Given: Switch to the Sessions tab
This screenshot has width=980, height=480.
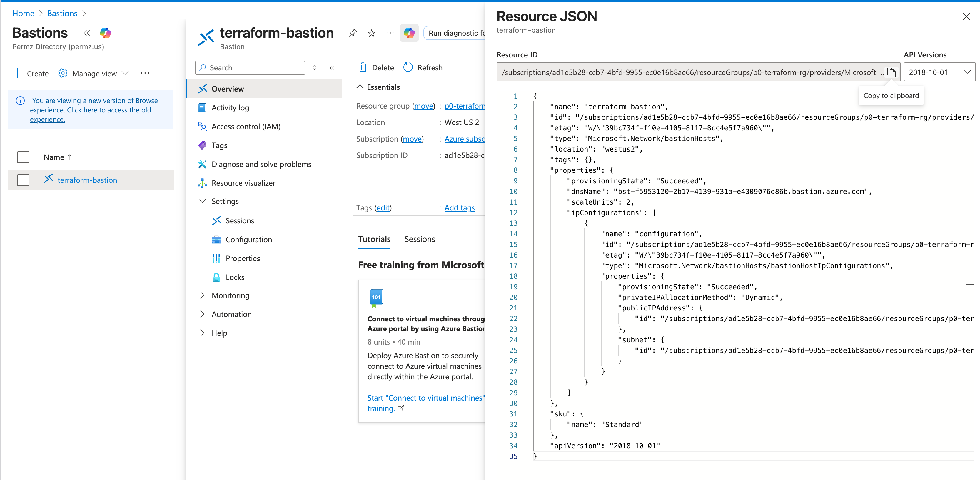Looking at the screenshot, I should click(419, 239).
